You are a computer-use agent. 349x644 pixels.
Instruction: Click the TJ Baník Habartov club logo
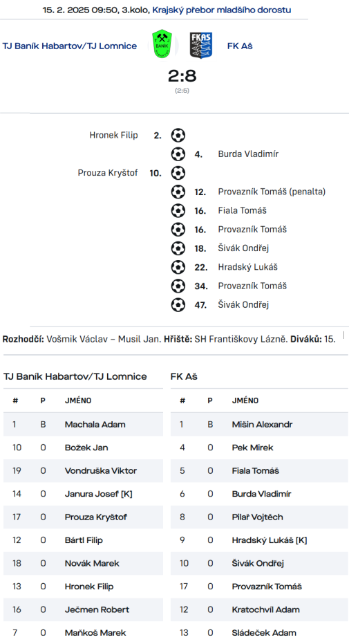[x=162, y=44]
